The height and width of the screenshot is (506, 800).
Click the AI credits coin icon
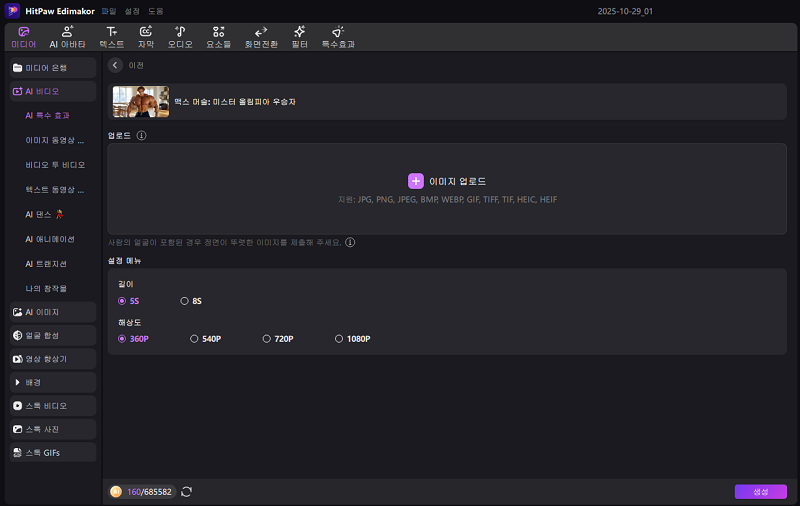pos(116,492)
